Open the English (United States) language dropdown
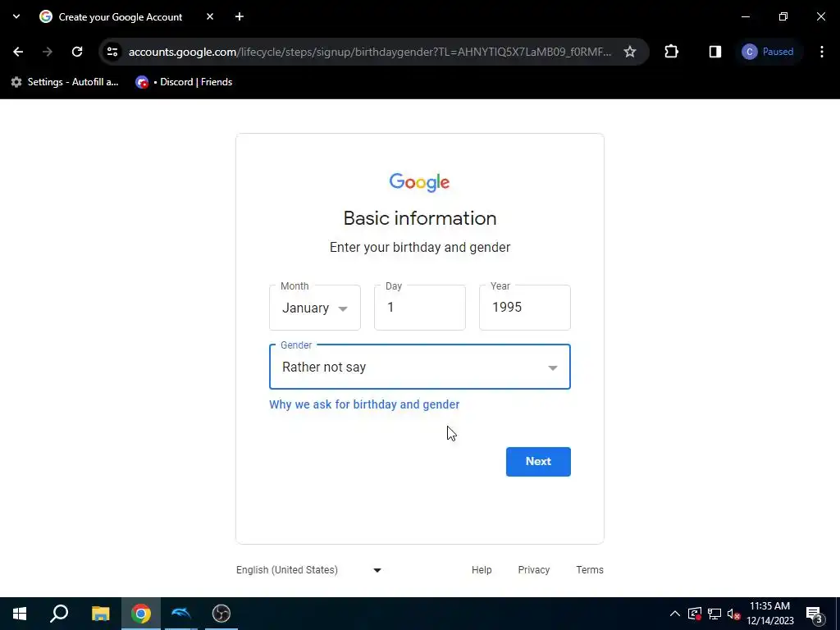The height and width of the screenshot is (630, 840). pos(309,570)
